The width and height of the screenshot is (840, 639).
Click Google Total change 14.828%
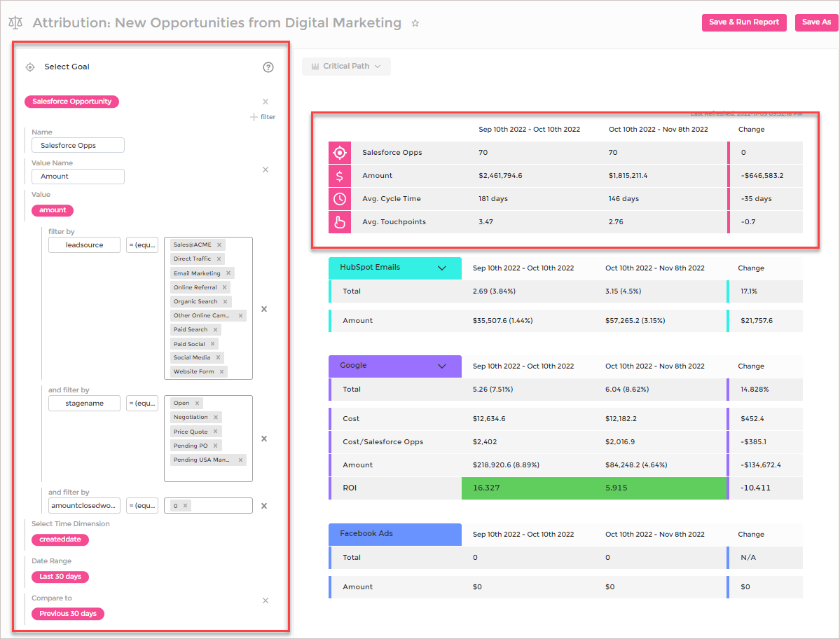click(755, 390)
